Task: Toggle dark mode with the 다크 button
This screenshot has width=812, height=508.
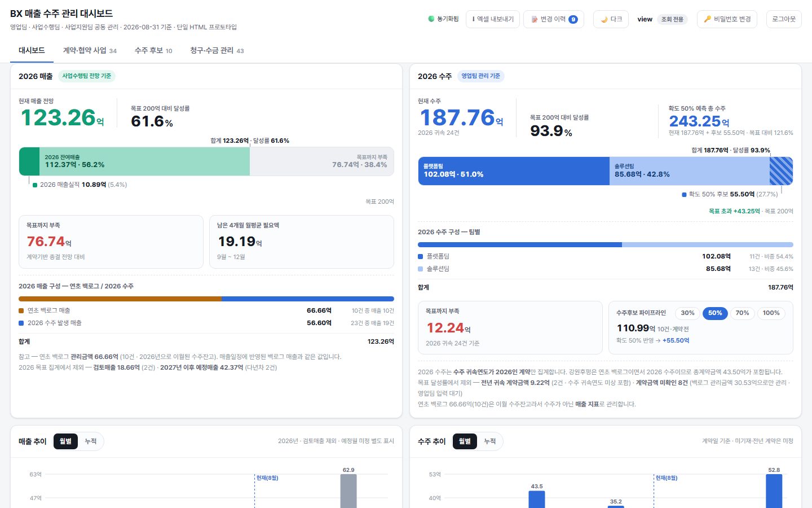Action: 611,19
